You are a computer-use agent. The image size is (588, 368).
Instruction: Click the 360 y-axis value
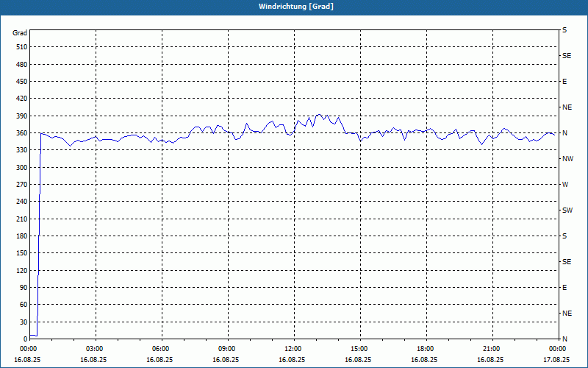[22, 133]
